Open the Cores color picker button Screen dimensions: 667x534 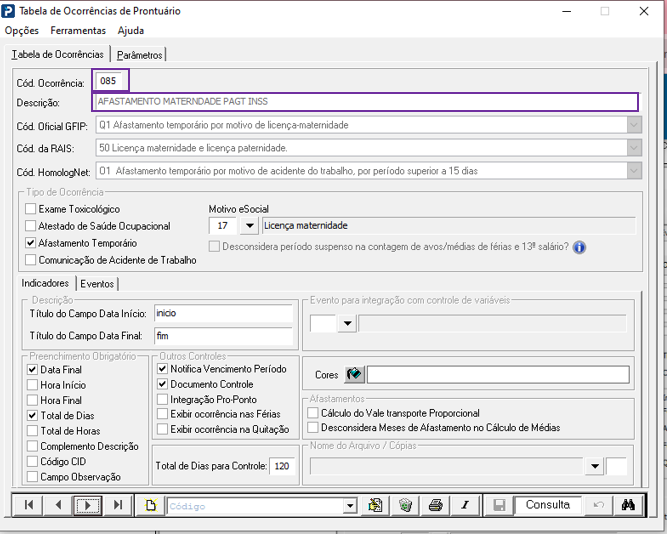(x=354, y=374)
